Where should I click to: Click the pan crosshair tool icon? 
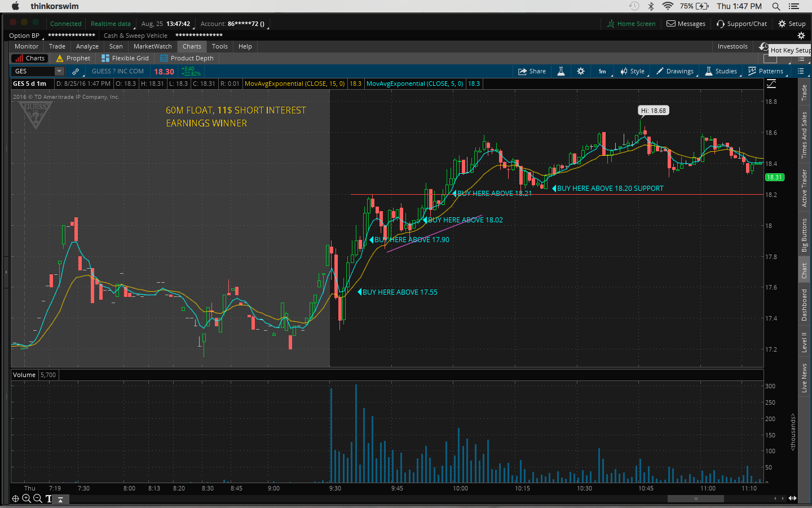[x=15, y=498]
